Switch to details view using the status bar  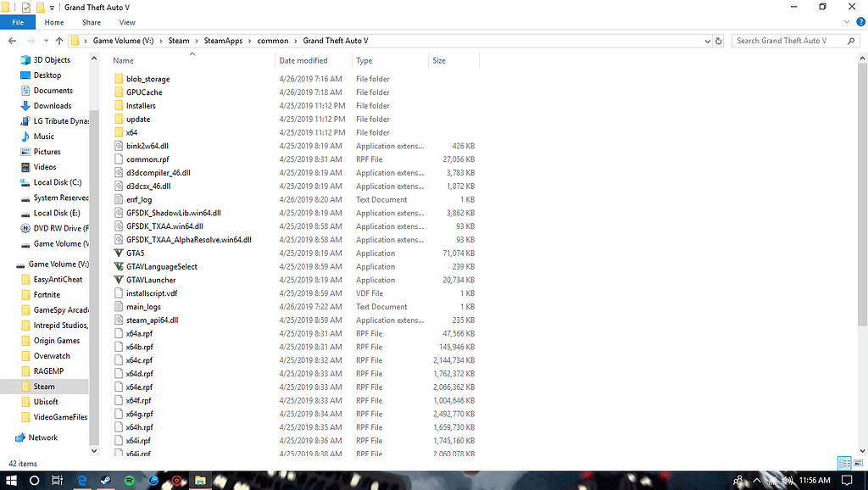click(x=843, y=464)
